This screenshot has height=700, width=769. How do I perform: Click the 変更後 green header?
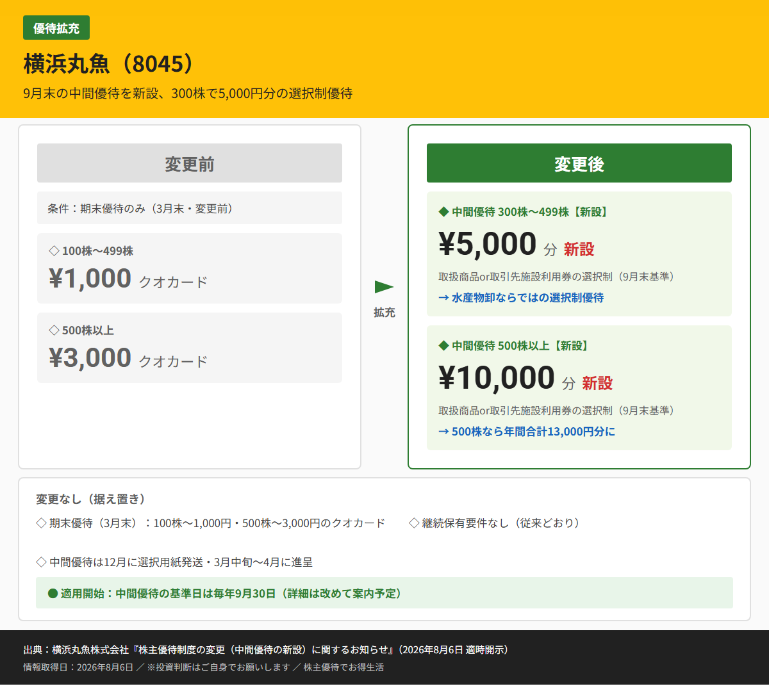(x=579, y=163)
